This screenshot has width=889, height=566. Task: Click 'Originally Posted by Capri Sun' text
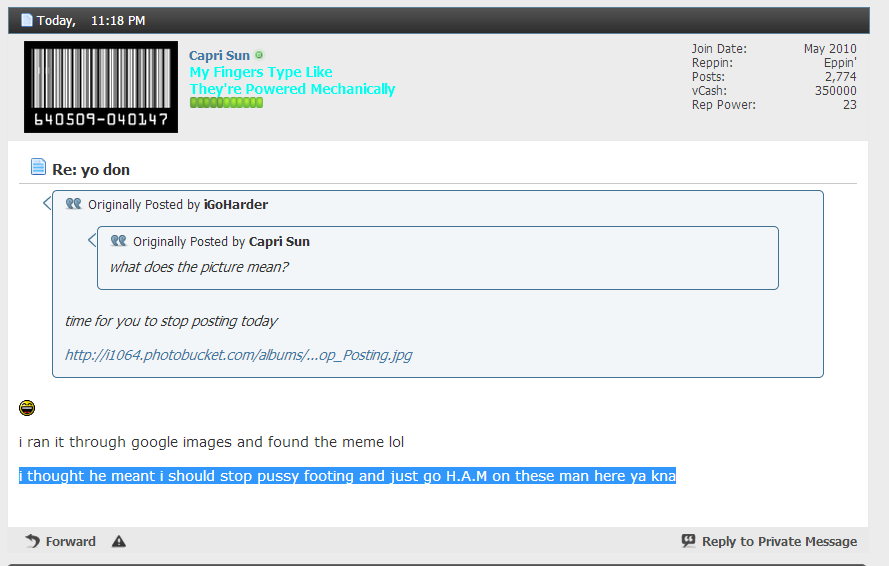tap(221, 242)
